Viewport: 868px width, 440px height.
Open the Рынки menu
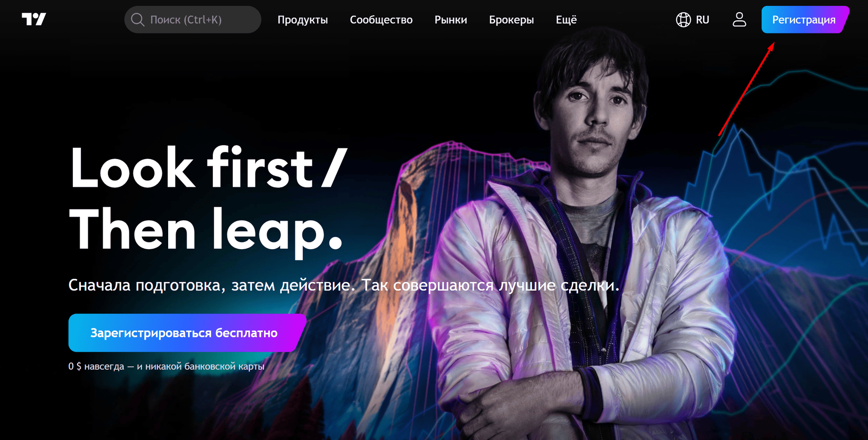451,20
